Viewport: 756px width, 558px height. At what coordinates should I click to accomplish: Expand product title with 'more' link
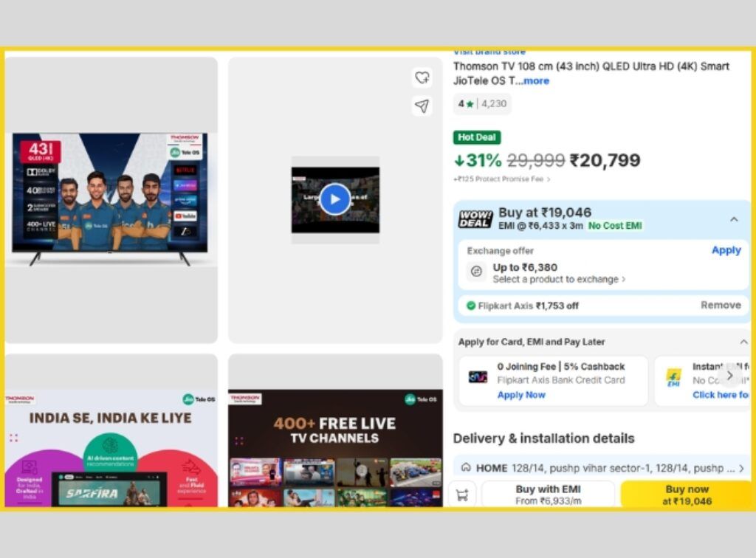click(536, 81)
